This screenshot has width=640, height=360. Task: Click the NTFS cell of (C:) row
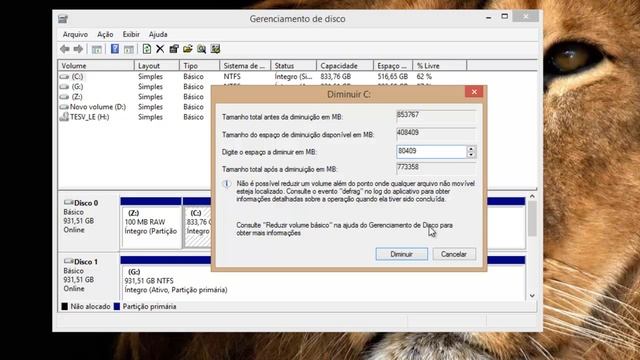[232, 77]
